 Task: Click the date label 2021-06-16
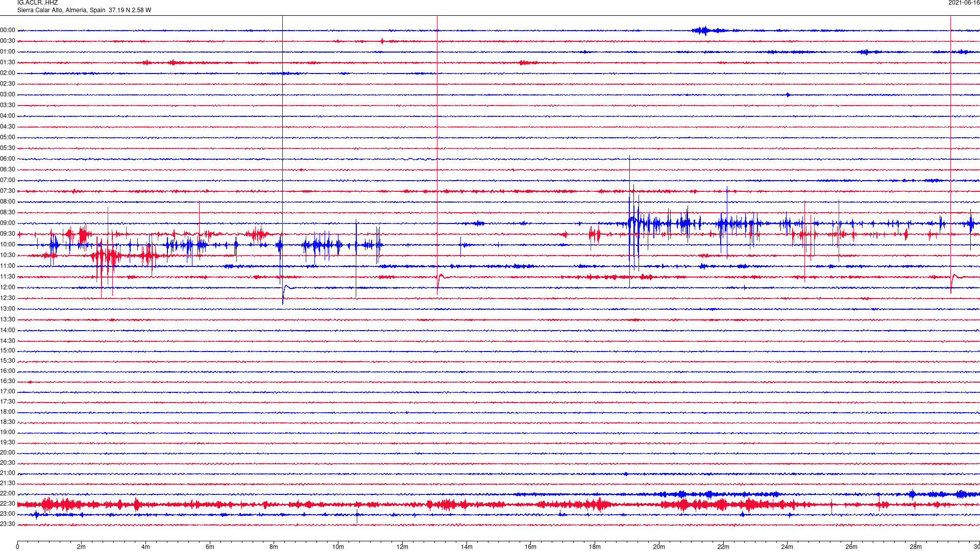tap(964, 3)
